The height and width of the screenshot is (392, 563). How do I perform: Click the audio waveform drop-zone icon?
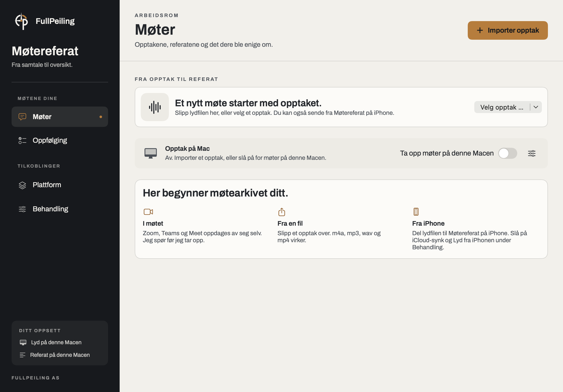[x=155, y=107]
